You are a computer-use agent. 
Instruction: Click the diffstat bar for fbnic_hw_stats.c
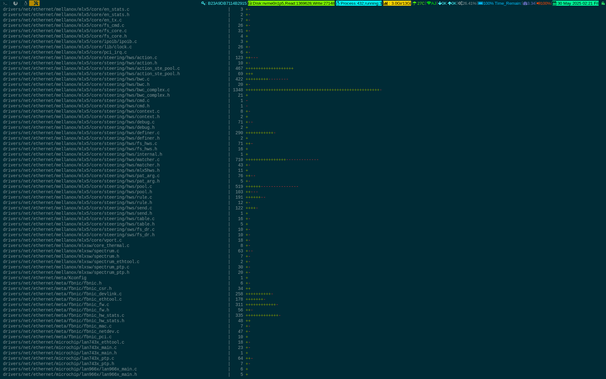263,315
